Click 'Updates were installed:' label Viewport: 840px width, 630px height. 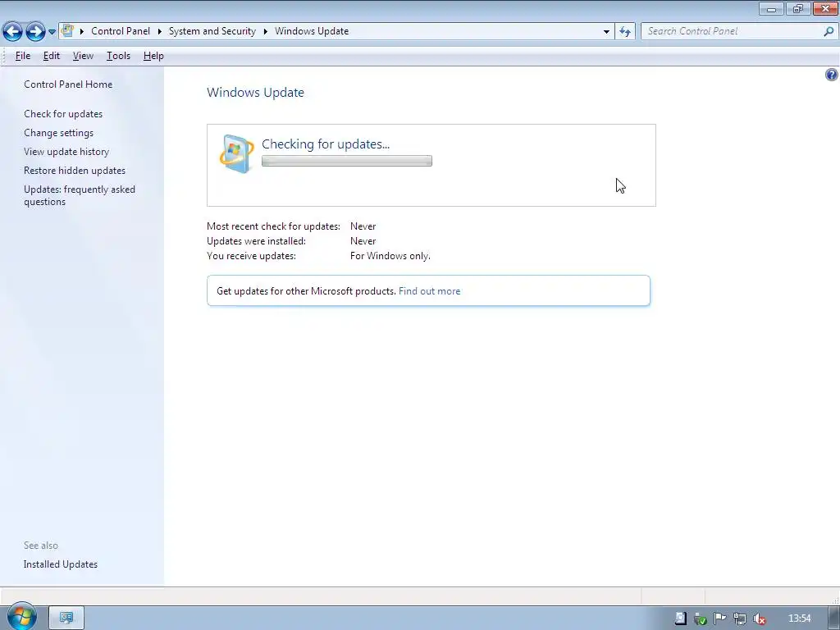point(256,241)
